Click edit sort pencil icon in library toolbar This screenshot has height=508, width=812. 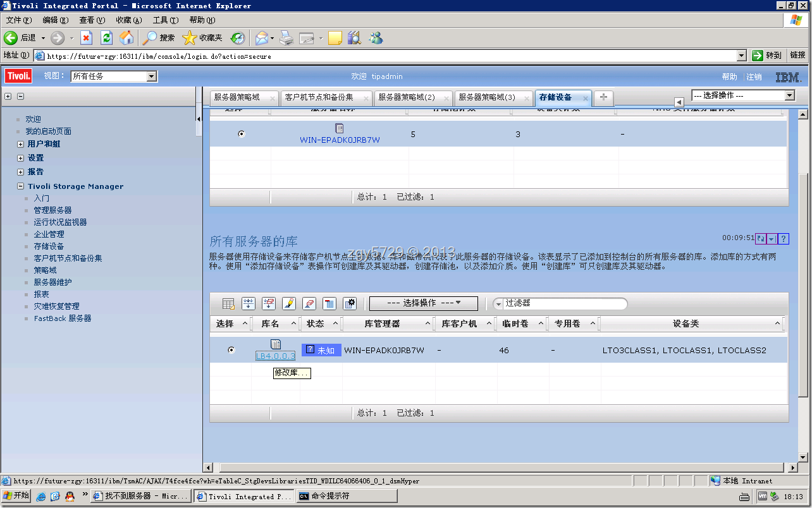click(289, 303)
